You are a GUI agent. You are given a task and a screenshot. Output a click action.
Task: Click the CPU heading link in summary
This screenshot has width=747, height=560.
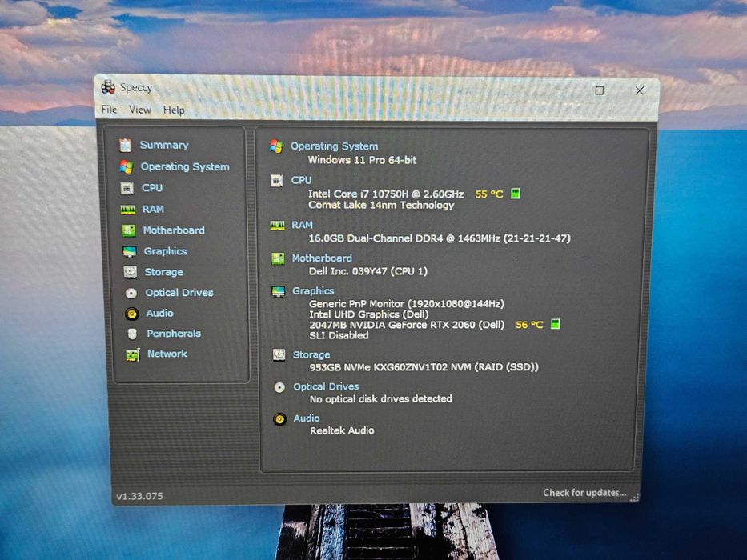(302, 180)
